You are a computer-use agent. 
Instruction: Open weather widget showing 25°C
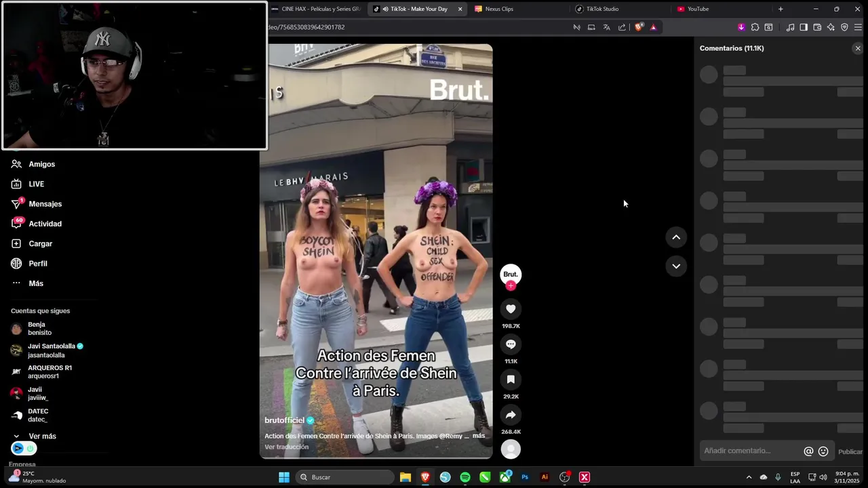pyautogui.click(x=37, y=477)
